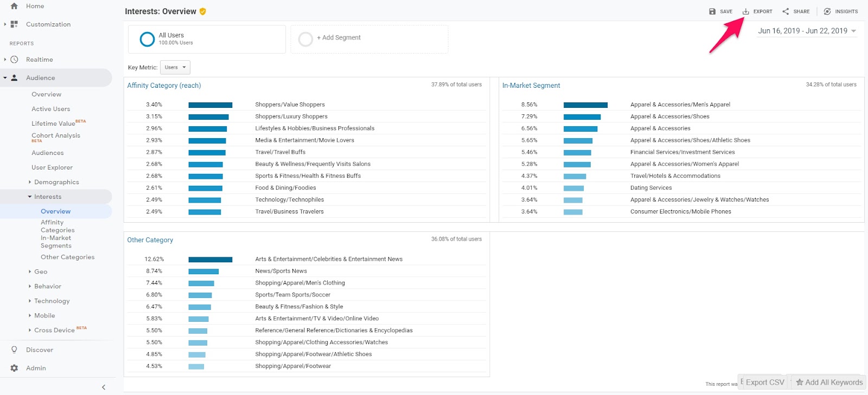Click the Export download icon

pyautogui.click(x=746, y=11)
